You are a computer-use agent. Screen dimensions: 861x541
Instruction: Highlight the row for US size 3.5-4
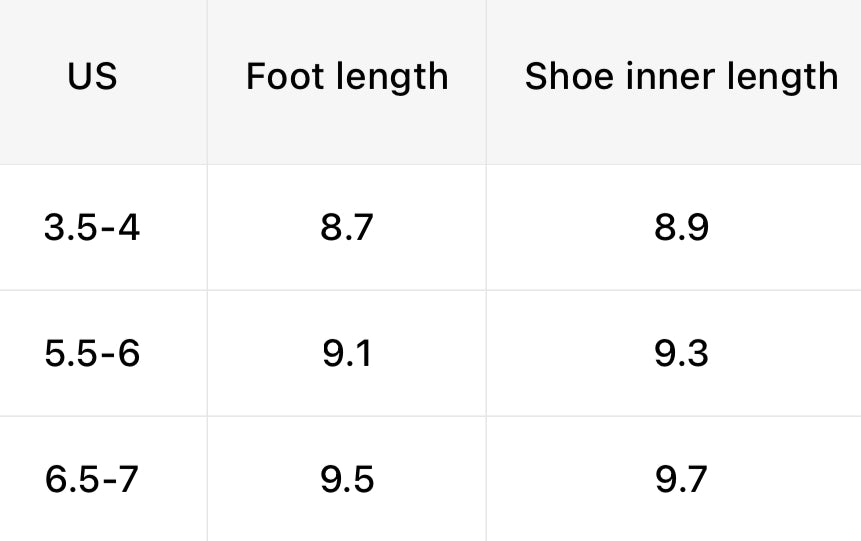(x=430, y=228)
